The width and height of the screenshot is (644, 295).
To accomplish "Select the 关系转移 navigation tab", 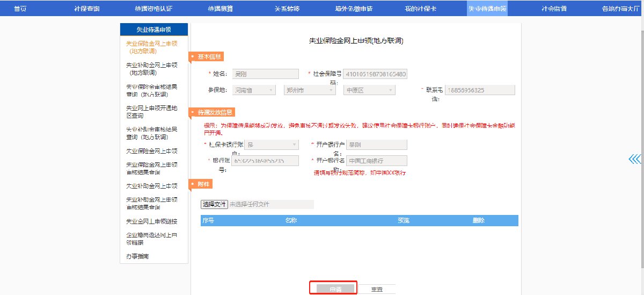I will coord(287,9).
